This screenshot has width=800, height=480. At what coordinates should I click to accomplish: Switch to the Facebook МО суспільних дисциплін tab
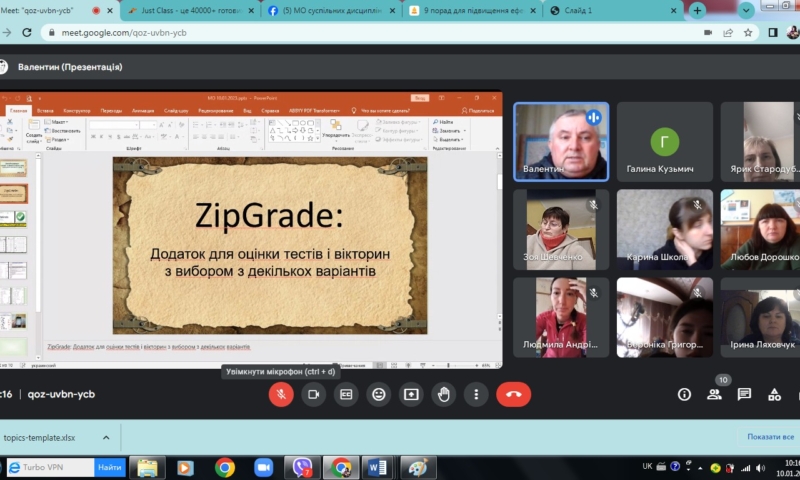(x=332, y=11)
